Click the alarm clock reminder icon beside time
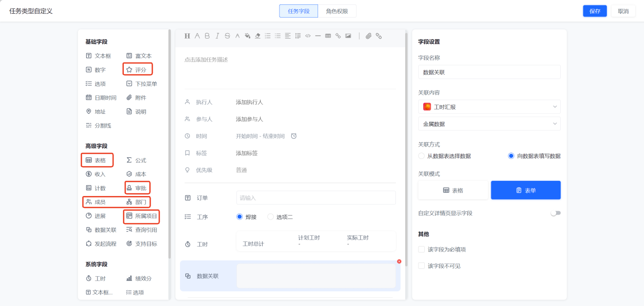 click(x=294, y=136)
